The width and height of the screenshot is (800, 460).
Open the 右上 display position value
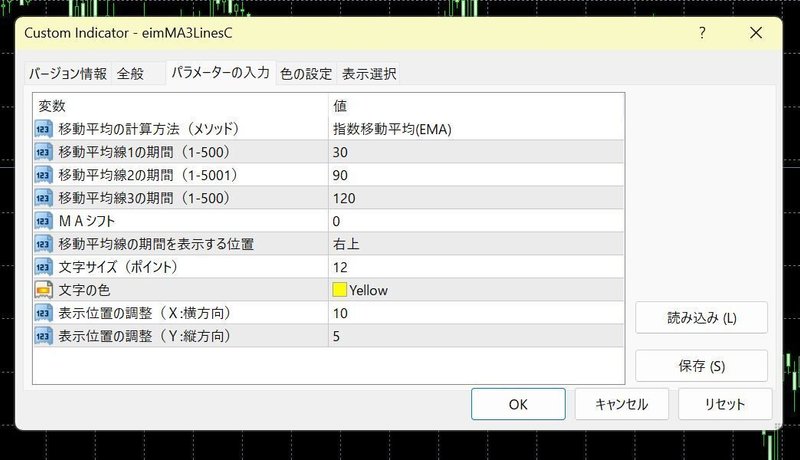pos(346,244)
